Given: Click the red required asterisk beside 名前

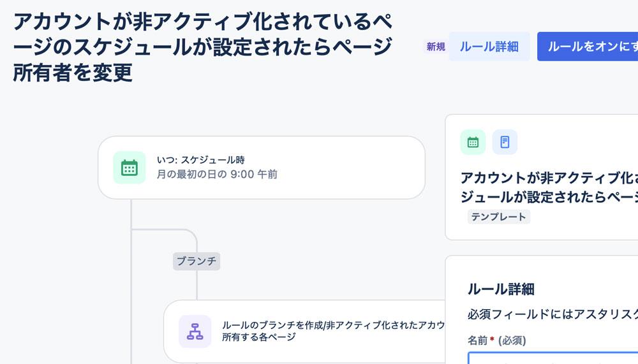Looking at the screenshot, I should click(x=492, y=339).
